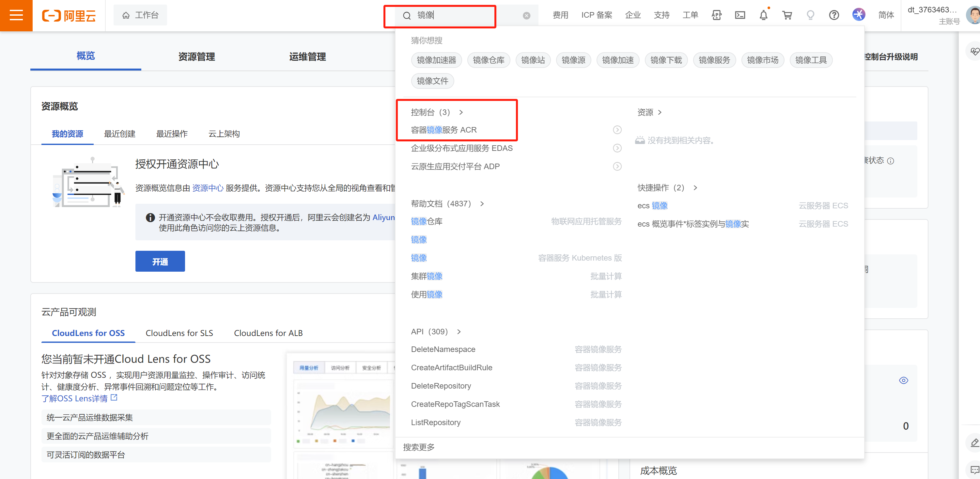Open arrow for 云原生应用交付平台 ADP
This screenshot has height=479, width=980.
pos(617,167)
